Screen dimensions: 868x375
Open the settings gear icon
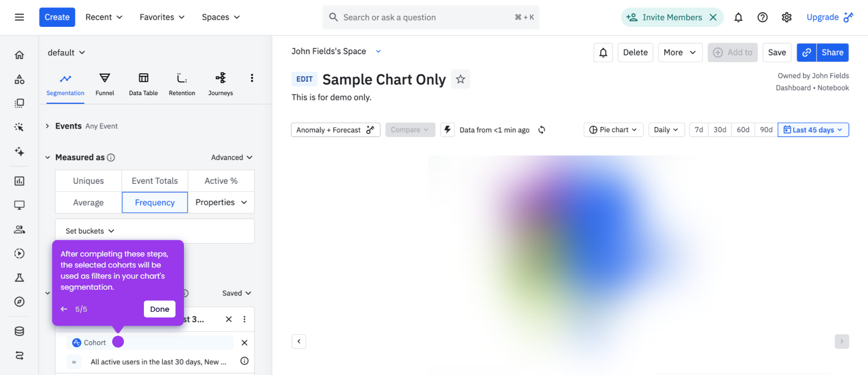787,17
